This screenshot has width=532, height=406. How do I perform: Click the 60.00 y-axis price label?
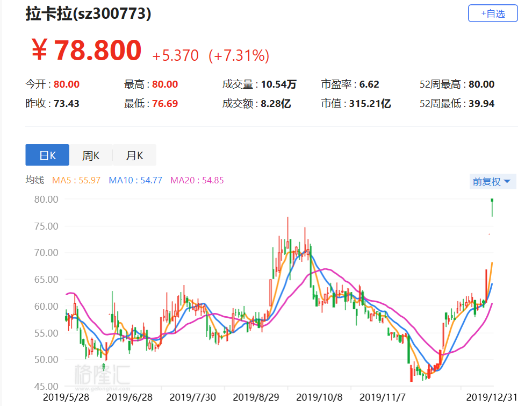click(x=46, y=306)
